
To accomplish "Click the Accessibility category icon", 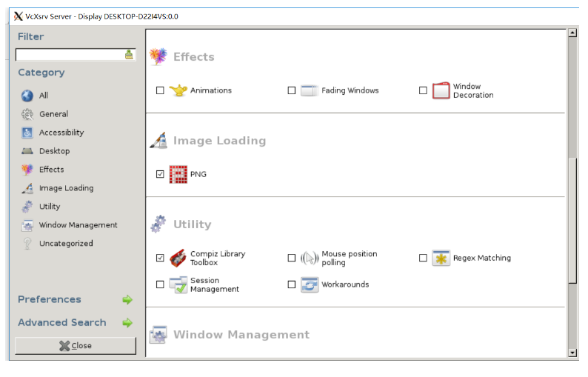I will pos(27,133).
